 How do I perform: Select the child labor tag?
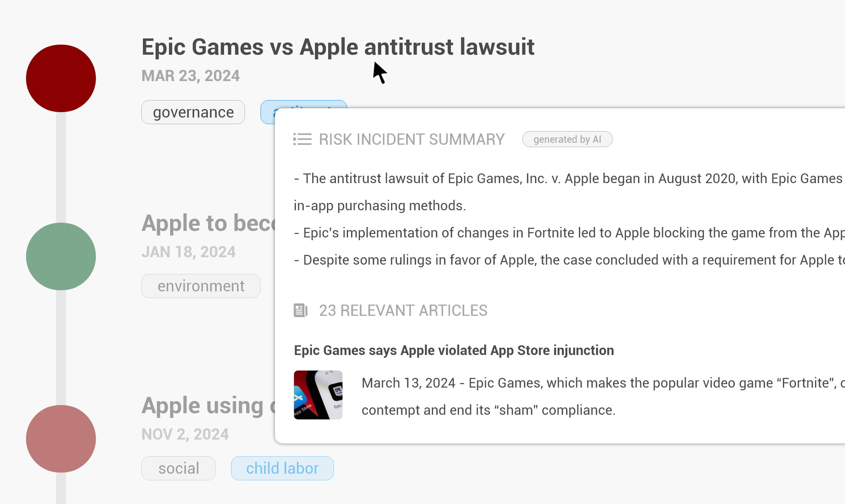[282, 468]
